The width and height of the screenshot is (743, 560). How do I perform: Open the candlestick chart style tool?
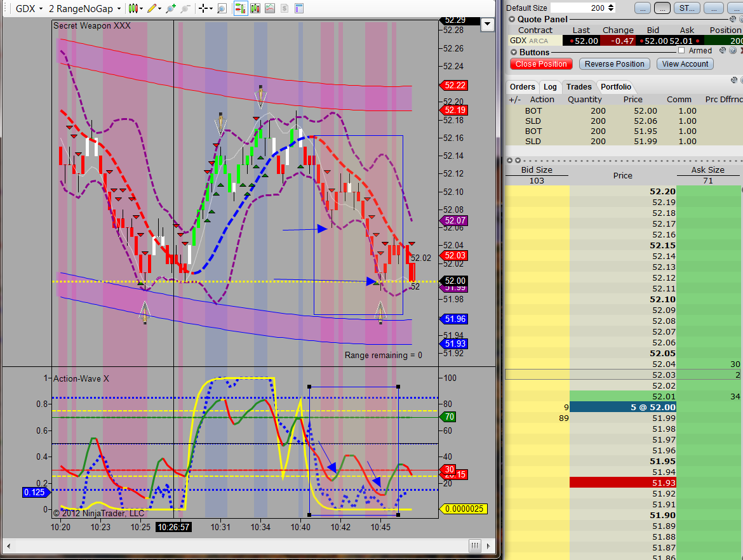coord(133,8)
